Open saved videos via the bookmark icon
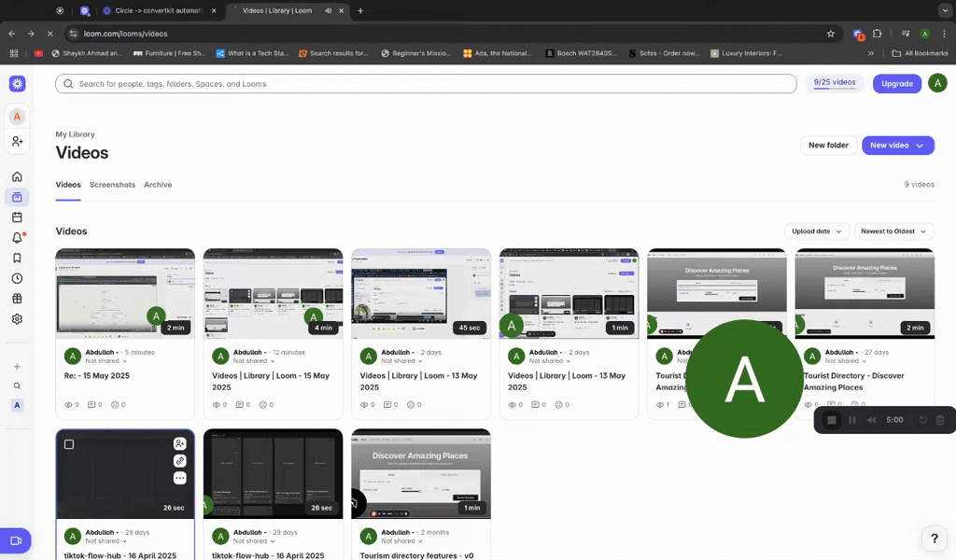This screenshot has height=560, width=956. [x=16, y=258]
